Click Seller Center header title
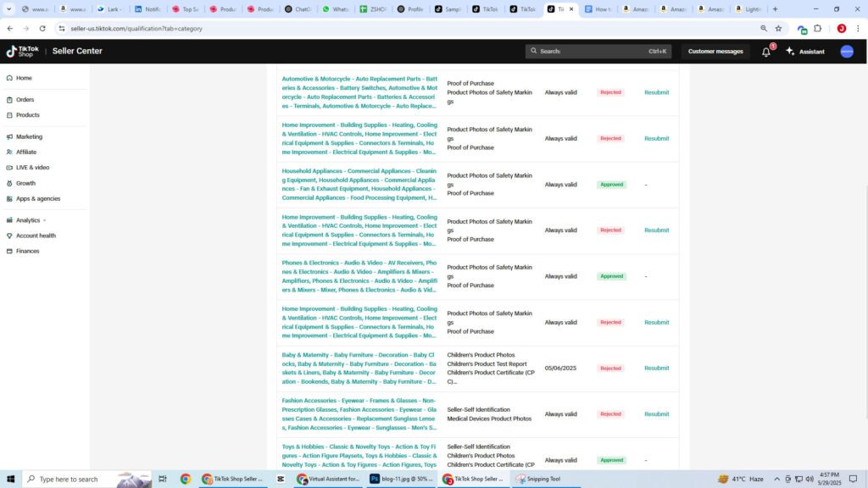The width and height of the screenshot is (868, 488). tap(77, 51)
